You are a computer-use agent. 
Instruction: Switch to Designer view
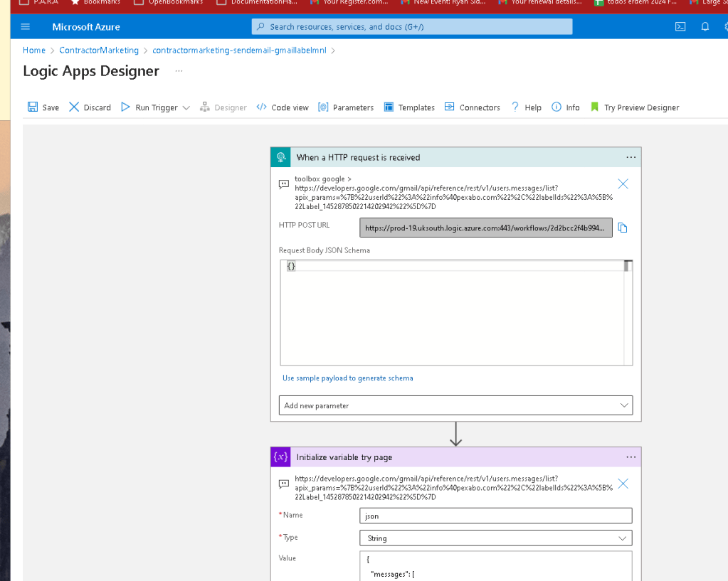(223, 107)
